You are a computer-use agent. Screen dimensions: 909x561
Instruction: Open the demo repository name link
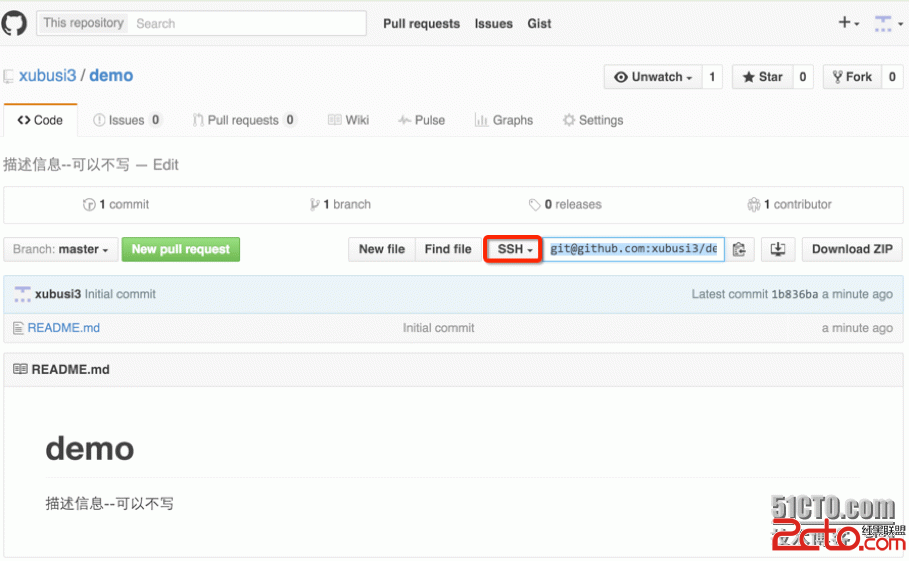pos(111,76)
